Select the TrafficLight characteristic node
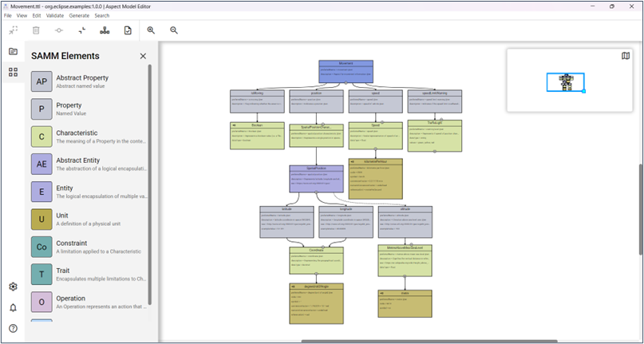The height and width of the screenshot is (344, 644). [435, 136]
